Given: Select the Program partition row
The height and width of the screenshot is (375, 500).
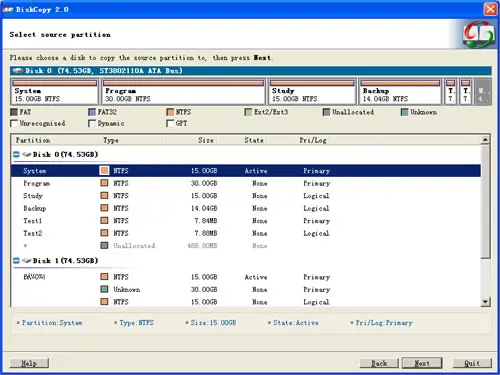Looking at the screenshot, I should pos(246,183).
